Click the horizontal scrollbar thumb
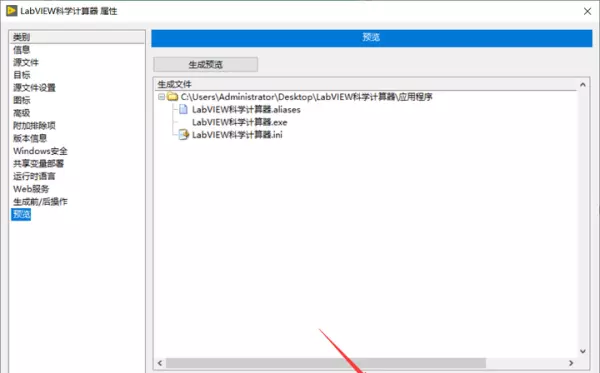 coord(326,363)
